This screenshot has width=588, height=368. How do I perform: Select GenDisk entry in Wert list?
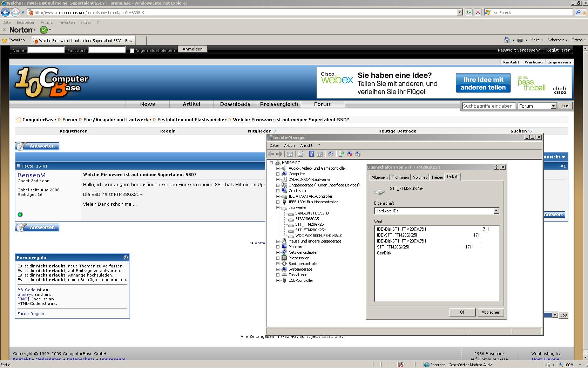coord(384,253)
